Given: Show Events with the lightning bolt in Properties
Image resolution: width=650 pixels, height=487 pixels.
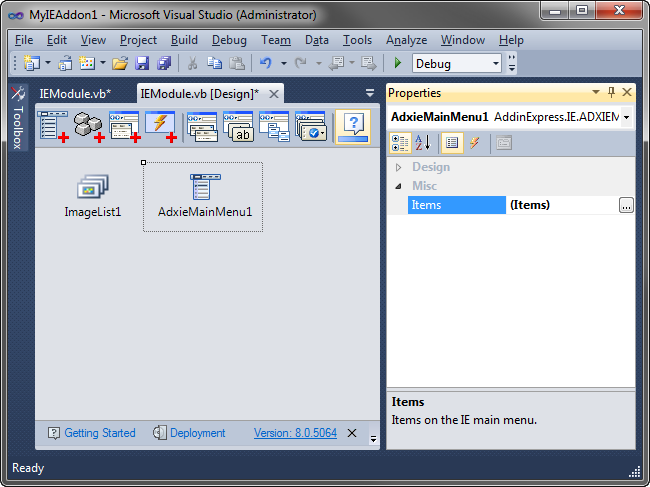Looking at the screenshot, I should click(x=475, y=143).
